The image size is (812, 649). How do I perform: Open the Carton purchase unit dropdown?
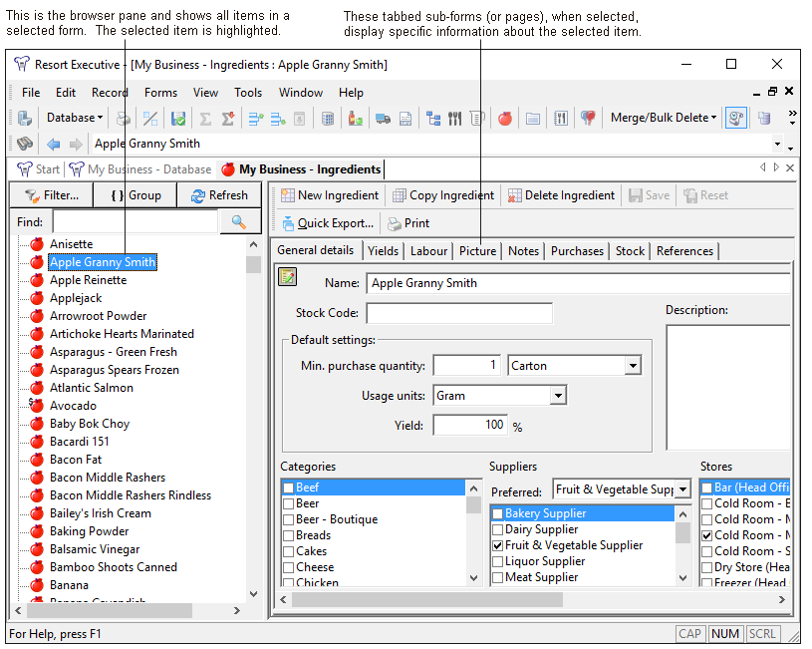pos(633,366)
